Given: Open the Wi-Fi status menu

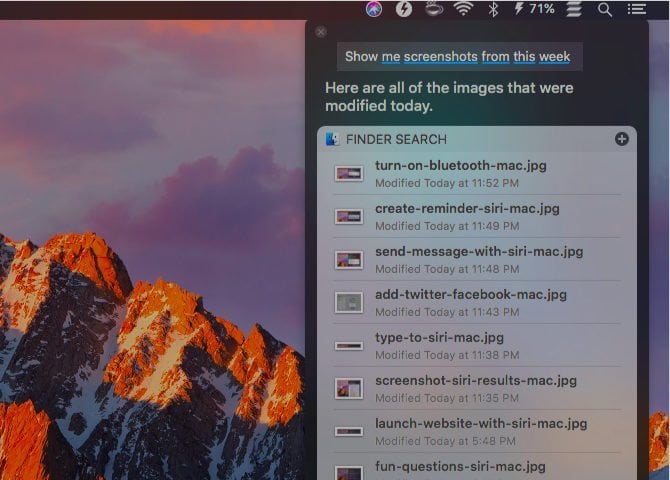Looking at the screenshot, I should point(463,9).
